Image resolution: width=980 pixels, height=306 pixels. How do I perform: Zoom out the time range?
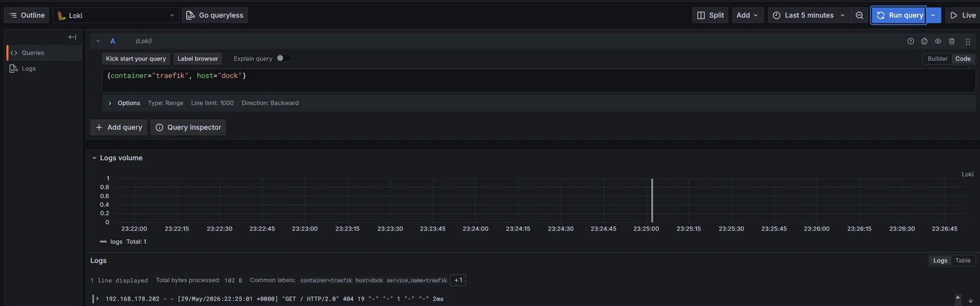pos(859,15)
